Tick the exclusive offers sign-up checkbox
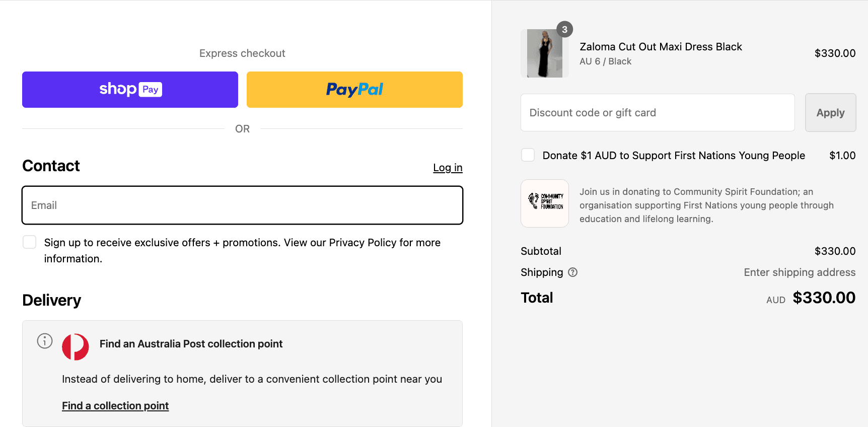The height and width of the screenshot is (427, 868). coord(30,242)
